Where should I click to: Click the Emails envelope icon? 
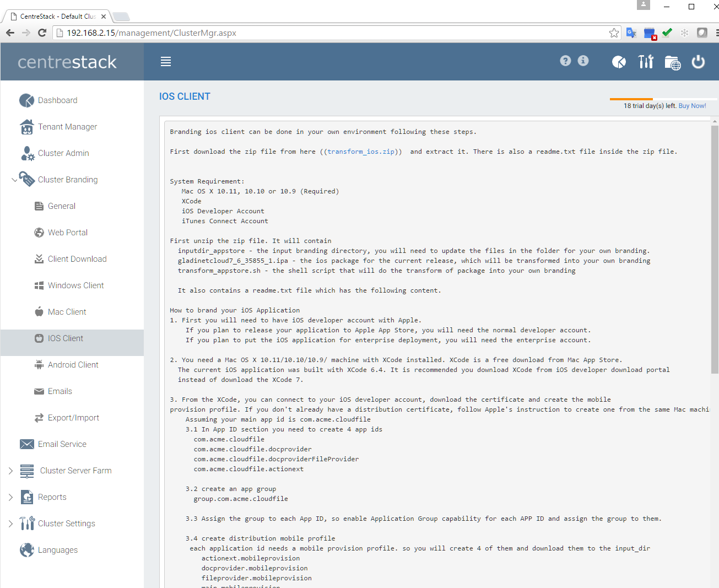(39, 391)
